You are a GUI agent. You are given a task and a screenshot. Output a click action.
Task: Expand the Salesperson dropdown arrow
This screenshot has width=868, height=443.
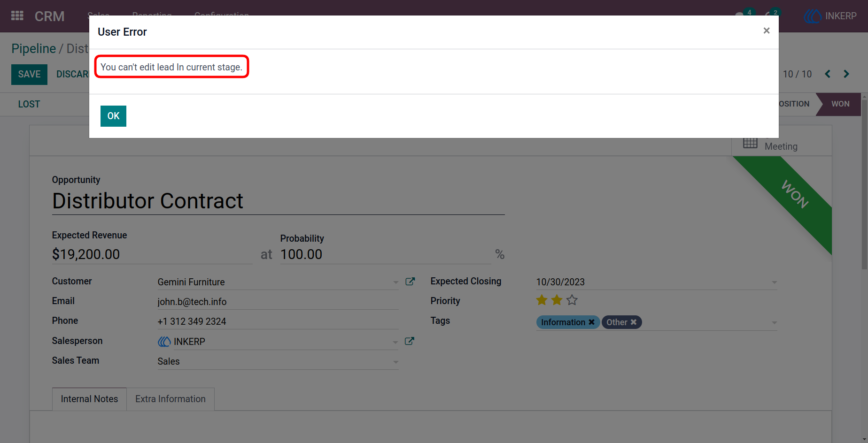(395, 342)
